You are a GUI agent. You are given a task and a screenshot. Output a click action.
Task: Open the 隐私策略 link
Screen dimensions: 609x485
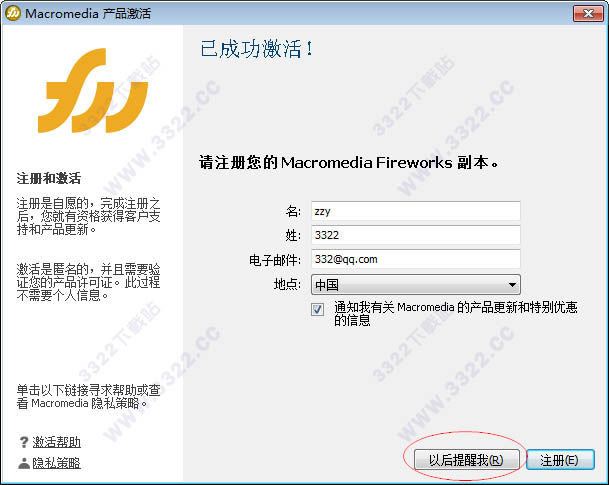(57, 463)
